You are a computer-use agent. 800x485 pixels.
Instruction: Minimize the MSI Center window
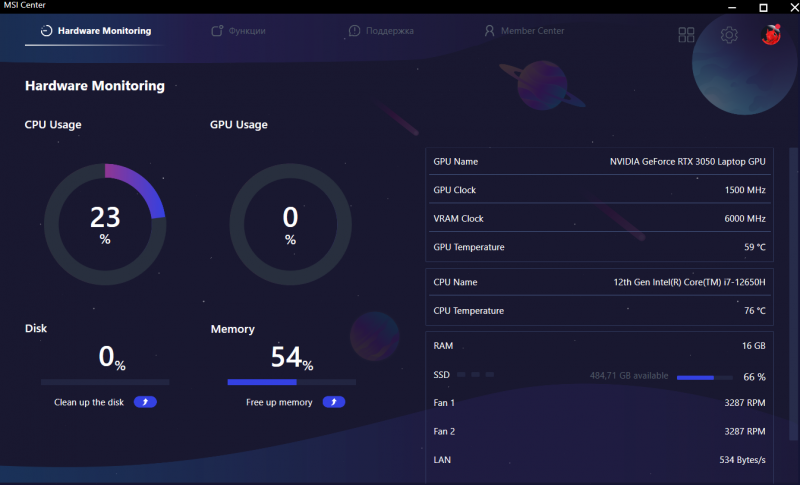pos(732,7)
